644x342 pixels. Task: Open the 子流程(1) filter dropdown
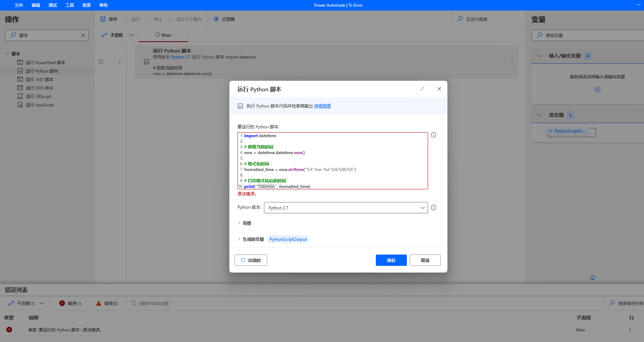coord(26,303)
